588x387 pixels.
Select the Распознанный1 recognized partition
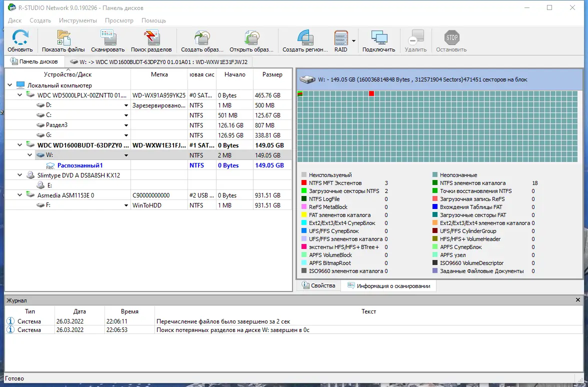tap(80, 165)
